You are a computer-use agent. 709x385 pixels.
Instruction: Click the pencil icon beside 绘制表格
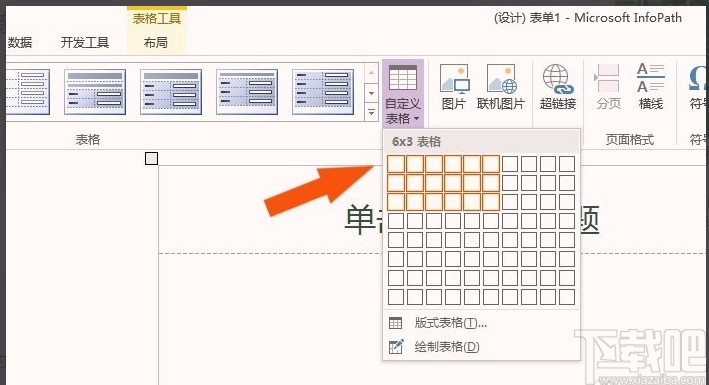click(x=396, y=347)
